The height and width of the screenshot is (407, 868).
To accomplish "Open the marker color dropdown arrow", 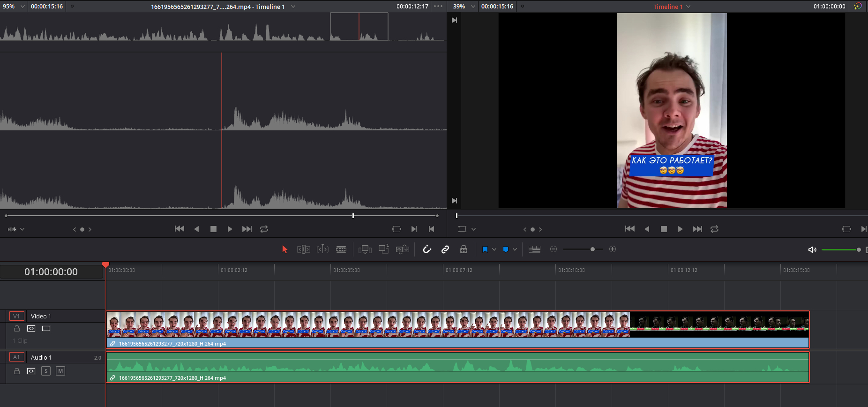I will [515, 249].
